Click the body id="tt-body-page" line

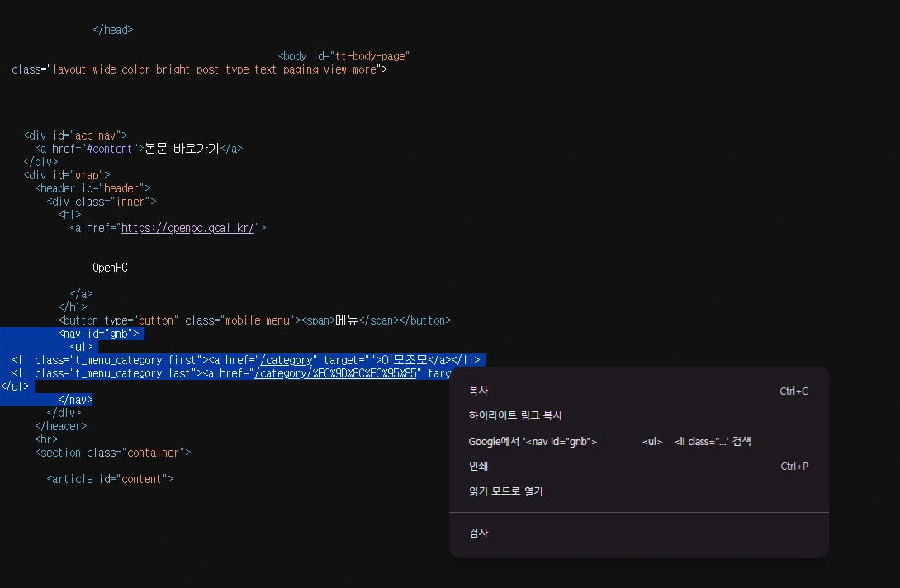[x=343, y=56]
